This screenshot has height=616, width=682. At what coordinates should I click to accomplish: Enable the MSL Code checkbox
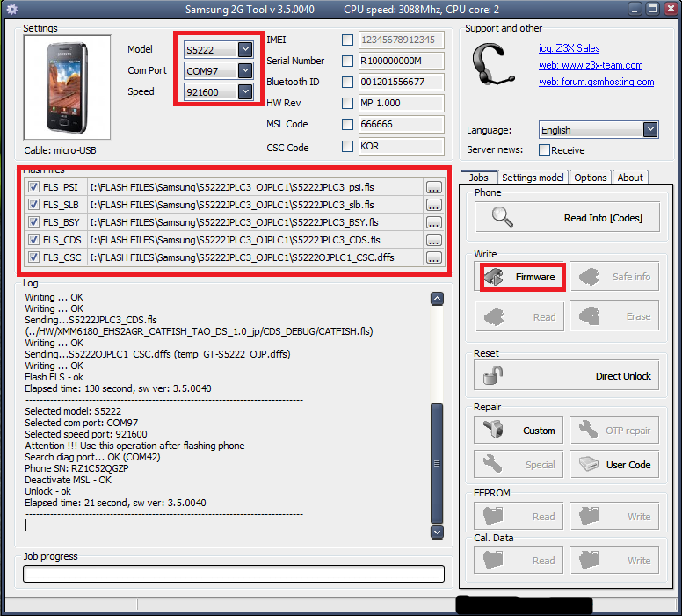click(x=347, y=125)
